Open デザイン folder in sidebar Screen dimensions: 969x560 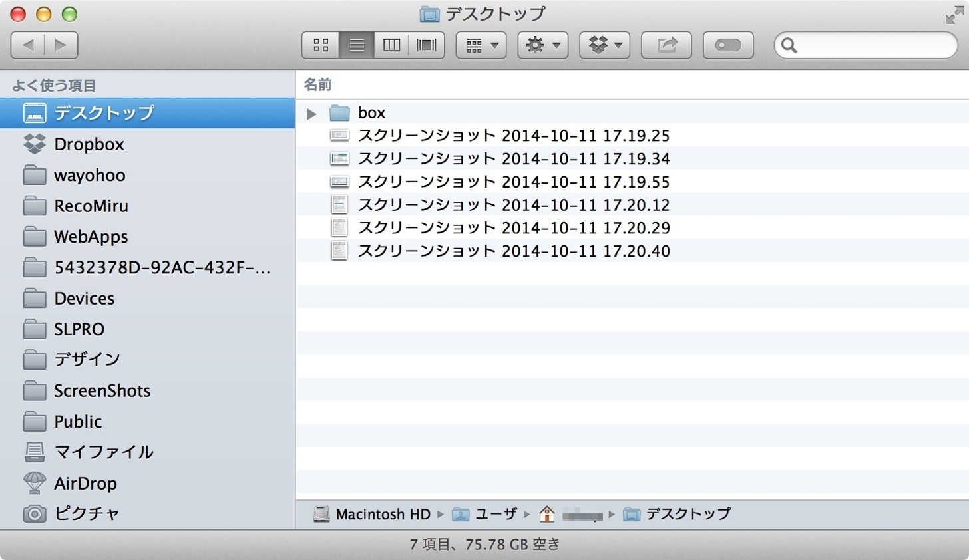(147, 360)
